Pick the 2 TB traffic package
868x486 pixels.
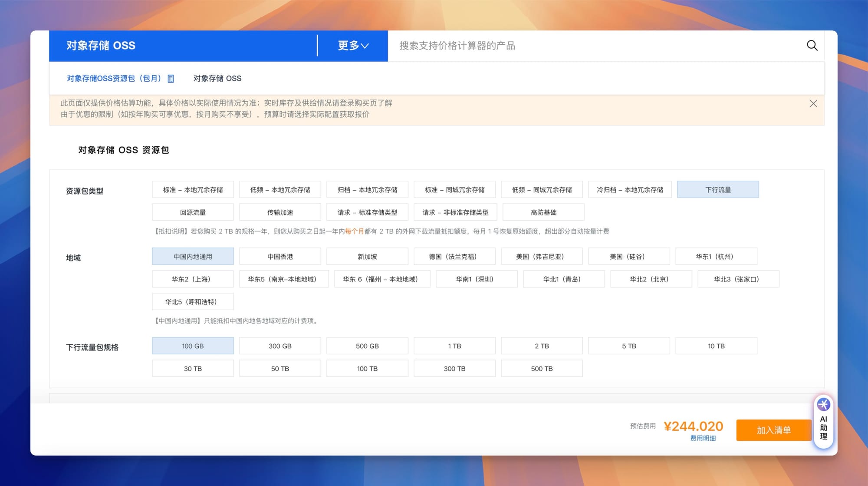click(x=542, y=346)
